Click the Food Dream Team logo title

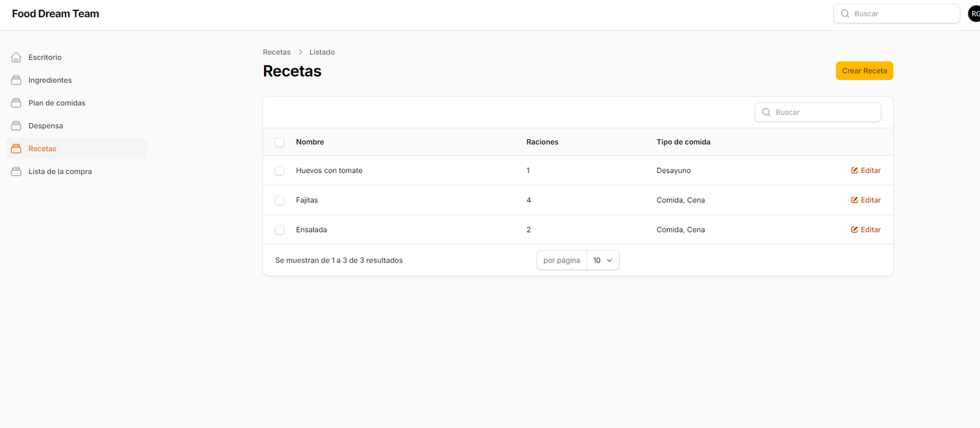click(56, 13)
